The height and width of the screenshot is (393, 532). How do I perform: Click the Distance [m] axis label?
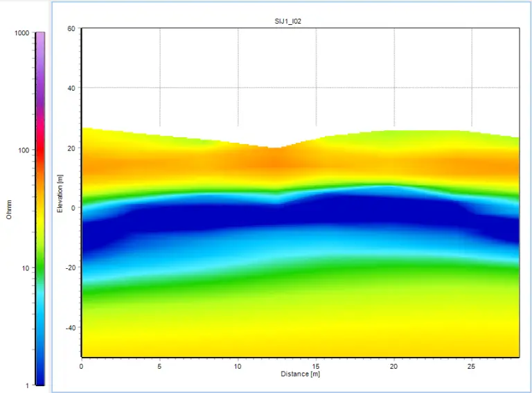click(300, 374)
